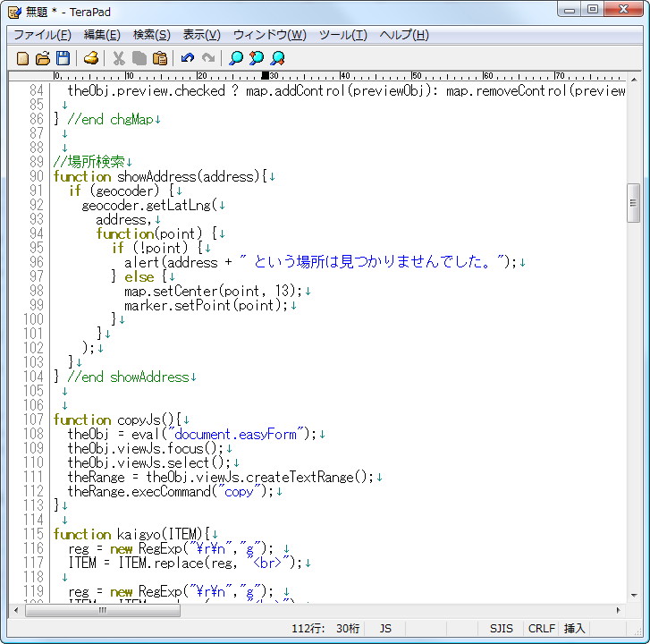Click line number 115 in the gutter

(33, 534)
